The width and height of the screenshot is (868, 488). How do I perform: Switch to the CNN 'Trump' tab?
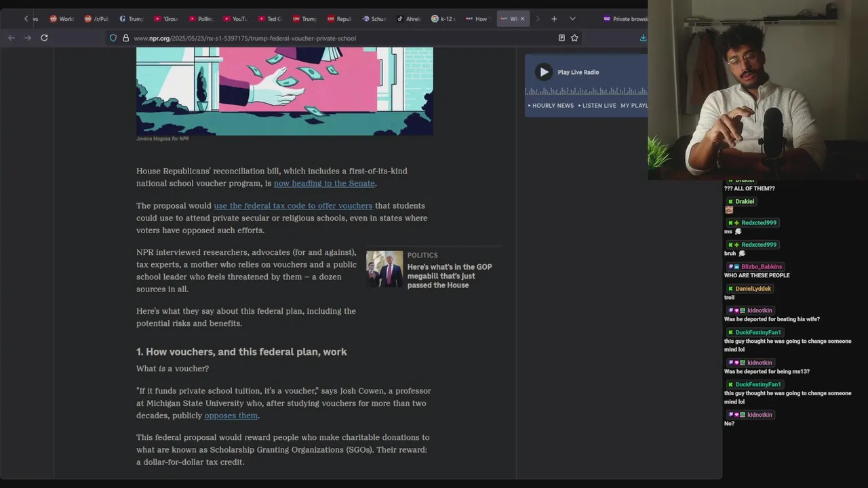304,19
